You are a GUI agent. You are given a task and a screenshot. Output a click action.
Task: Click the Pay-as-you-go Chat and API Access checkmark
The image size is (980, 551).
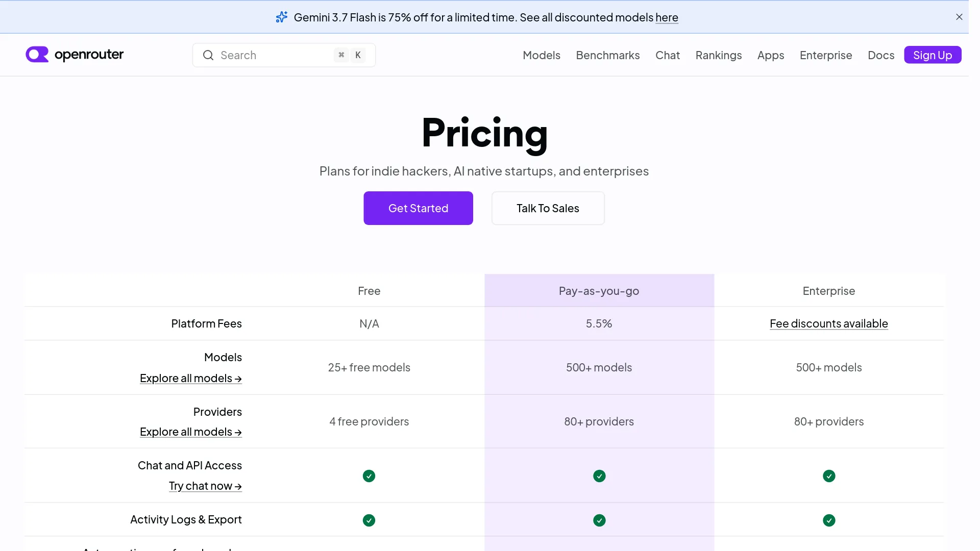(599, 476)
